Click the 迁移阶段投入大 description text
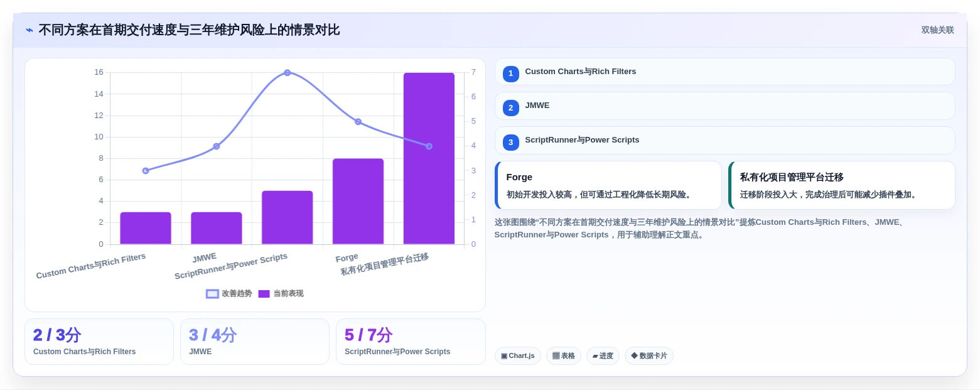Screen dimensions: 980x390 829,195
